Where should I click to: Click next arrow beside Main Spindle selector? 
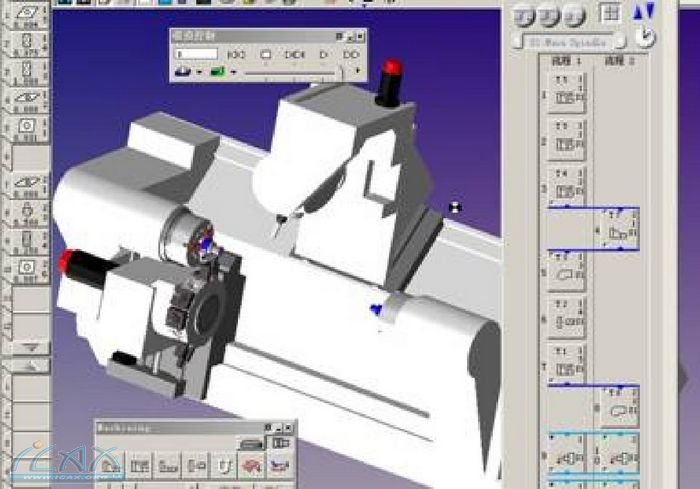[x=620, y=42]
